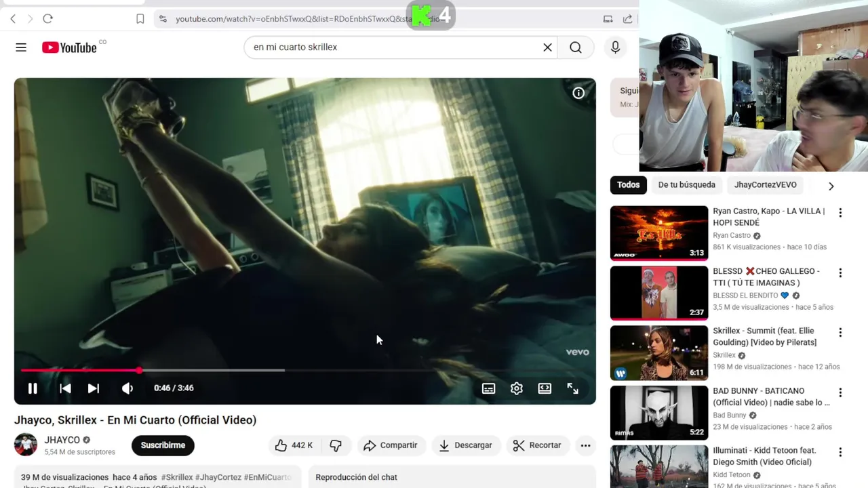Enter fullscreen mode

click(x=573, y=388)
